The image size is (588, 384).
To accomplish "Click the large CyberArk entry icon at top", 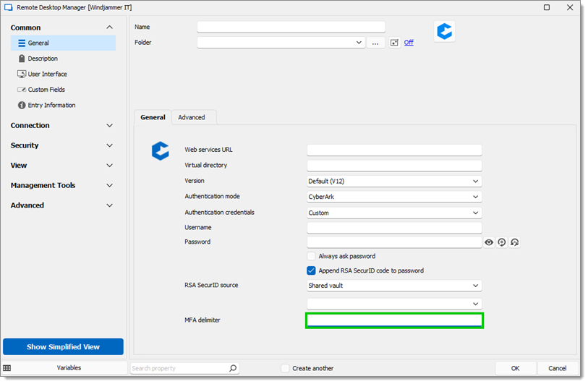I will (444, 32).
